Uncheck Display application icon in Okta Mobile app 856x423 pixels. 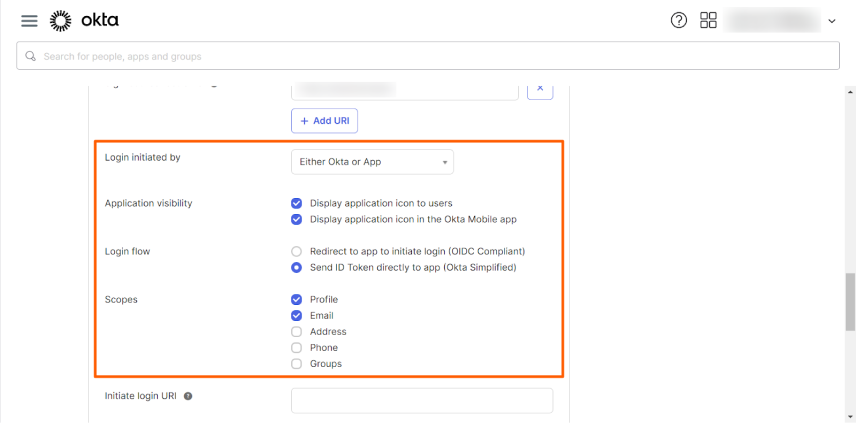[296, 219]
